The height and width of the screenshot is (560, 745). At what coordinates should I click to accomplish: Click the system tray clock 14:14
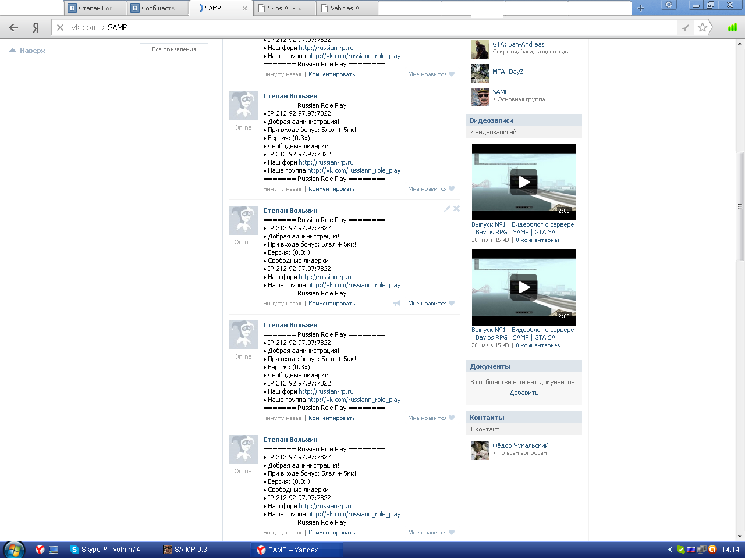click(x=730, y=550)
